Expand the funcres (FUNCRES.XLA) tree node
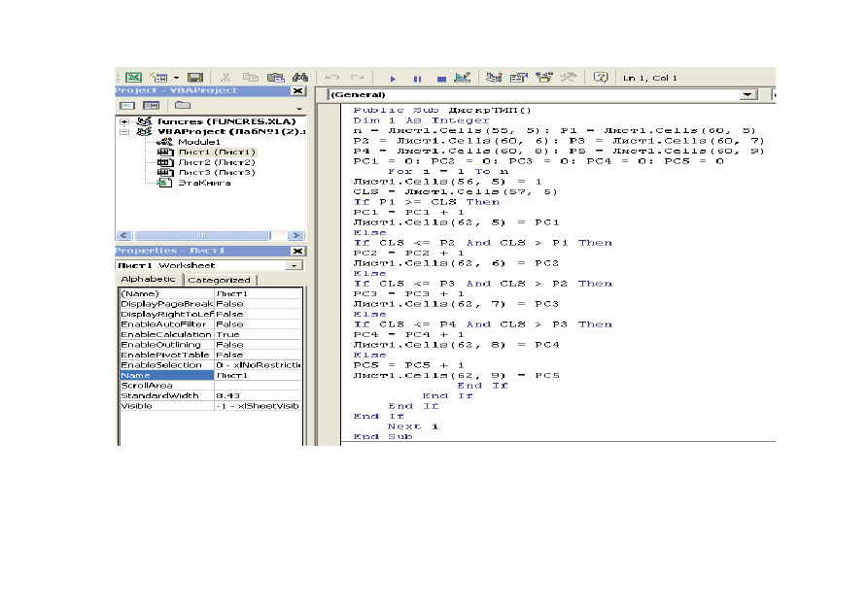868x611 pixels. point(124,121)
